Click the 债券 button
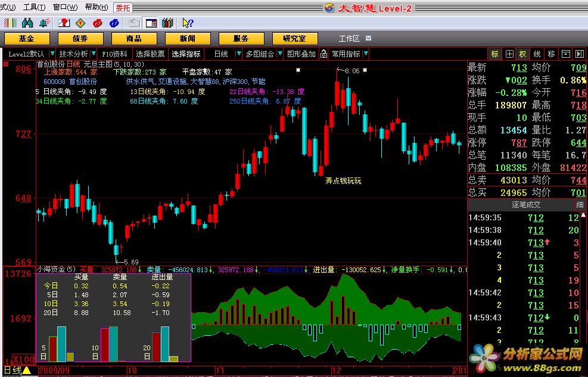Image resolution: width=588 pixels, height=377 pixels. click(x=80, y=39)
